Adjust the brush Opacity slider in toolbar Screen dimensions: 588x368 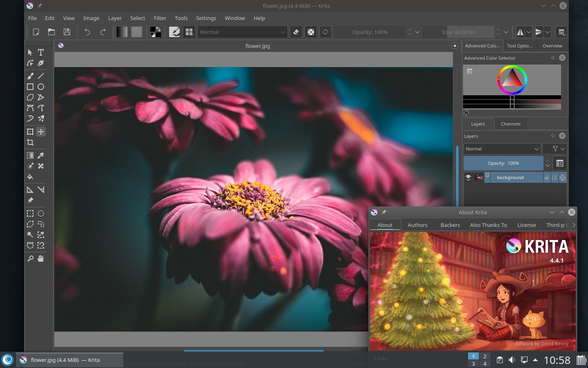(x=370, y=32)
